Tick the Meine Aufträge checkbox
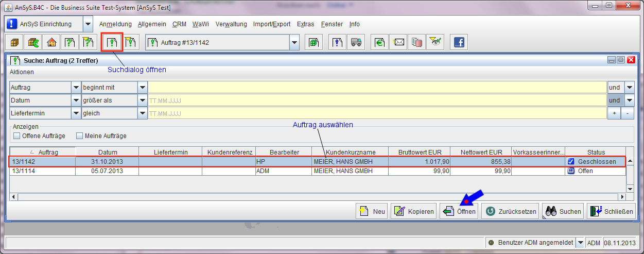Image resolution: width=644 pixels, height=254 pixels. coord(80,136)
